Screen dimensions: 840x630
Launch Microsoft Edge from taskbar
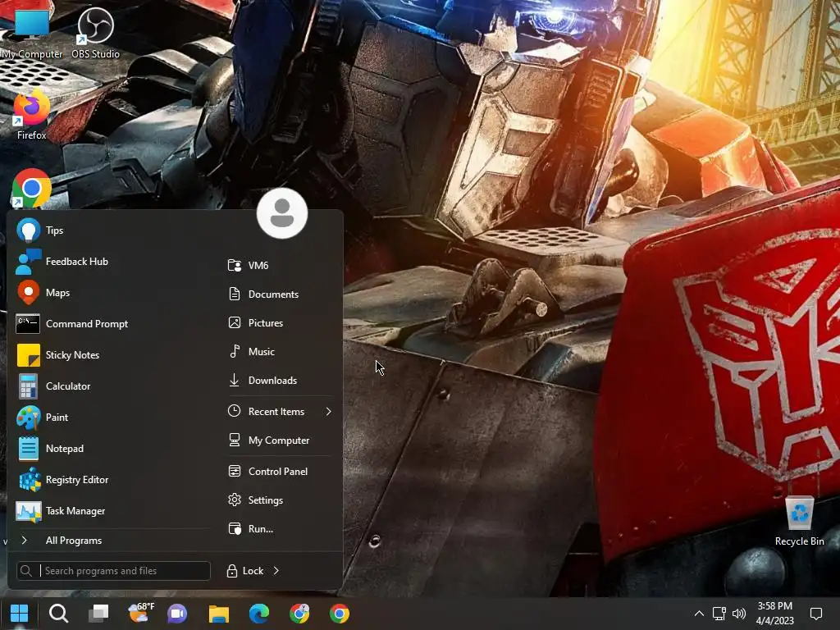pos(259,614)
